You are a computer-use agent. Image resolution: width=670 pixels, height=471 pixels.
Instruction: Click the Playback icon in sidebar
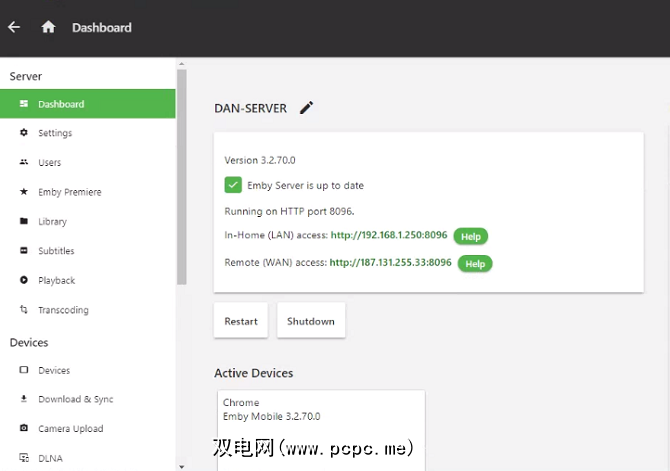[24, 280]
